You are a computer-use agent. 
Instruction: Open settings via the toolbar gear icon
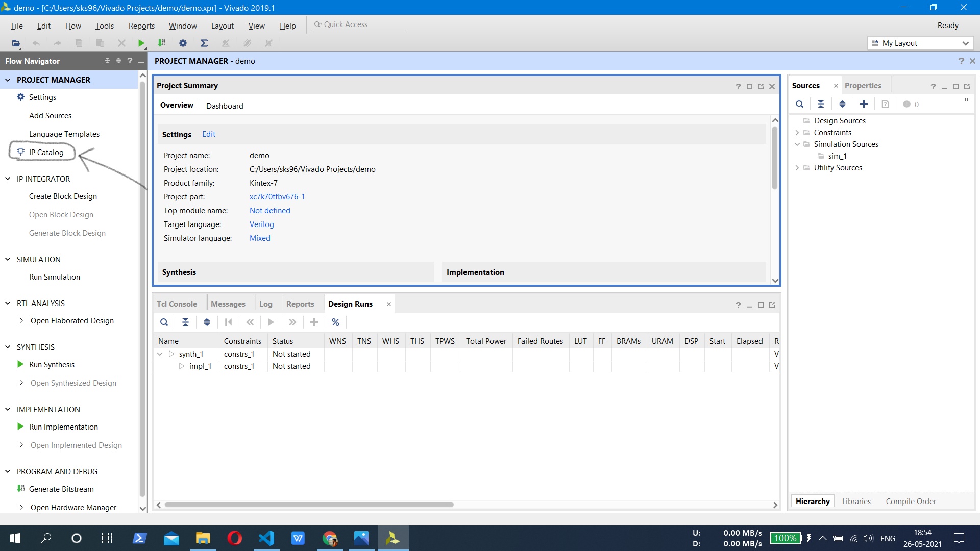(x=183, y=43)
